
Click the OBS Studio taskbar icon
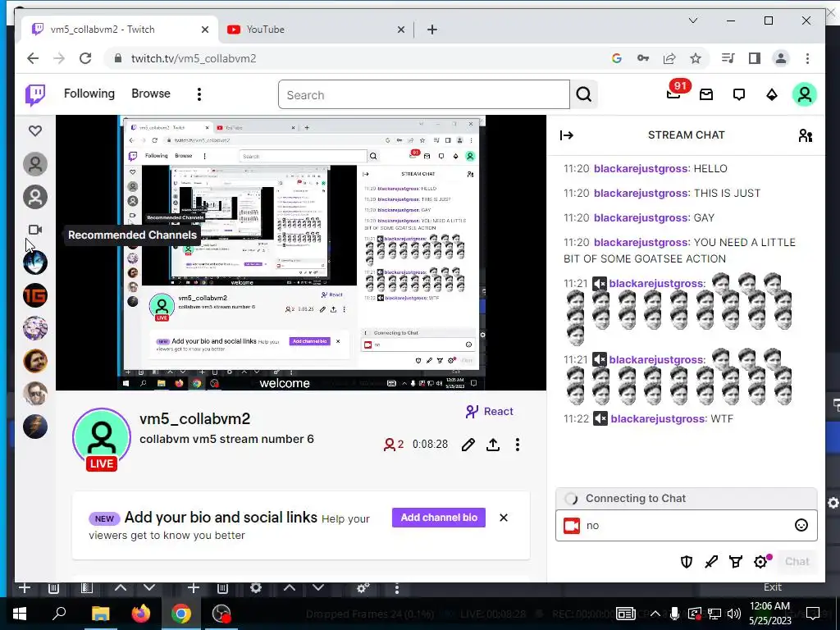click(x=221, y=614)
